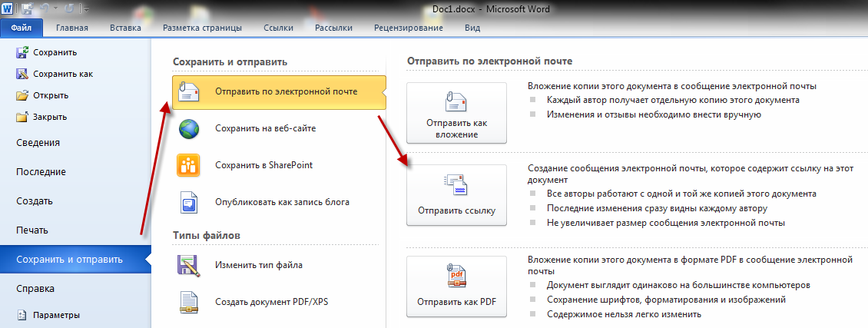Click text Последние изменения сразу видны каждому автору
Image resolution: width=868 pixels, height=328 pixels.
pos(657,208)
